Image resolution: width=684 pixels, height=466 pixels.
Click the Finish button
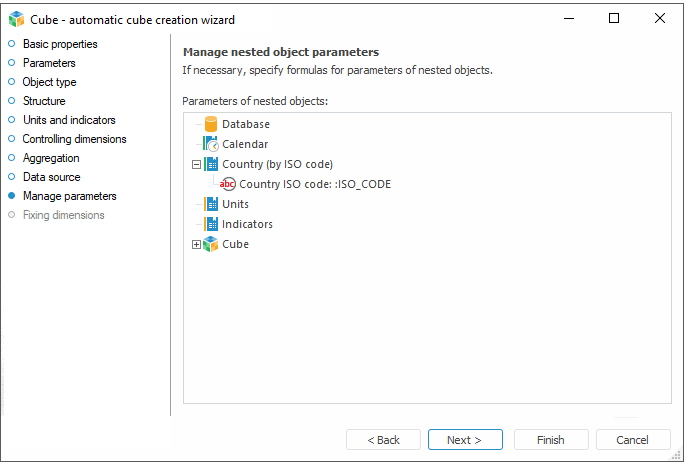(x=550, y=440)
